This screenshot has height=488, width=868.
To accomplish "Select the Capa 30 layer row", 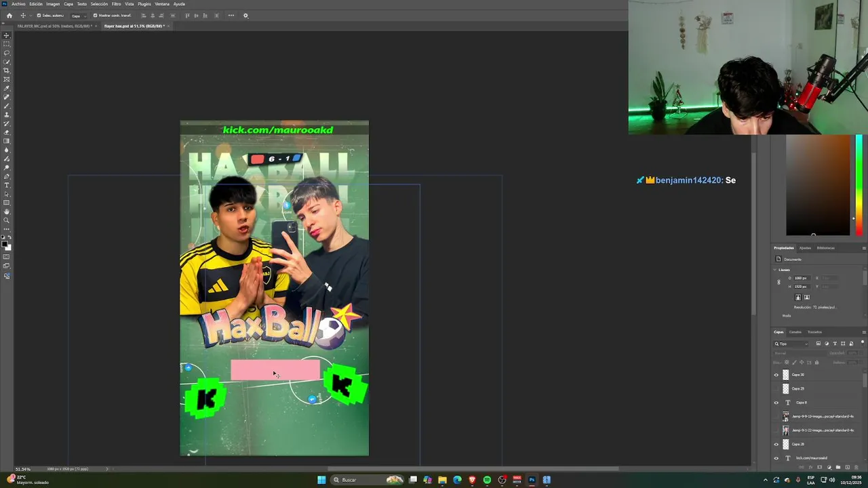I will coord(818,375).
